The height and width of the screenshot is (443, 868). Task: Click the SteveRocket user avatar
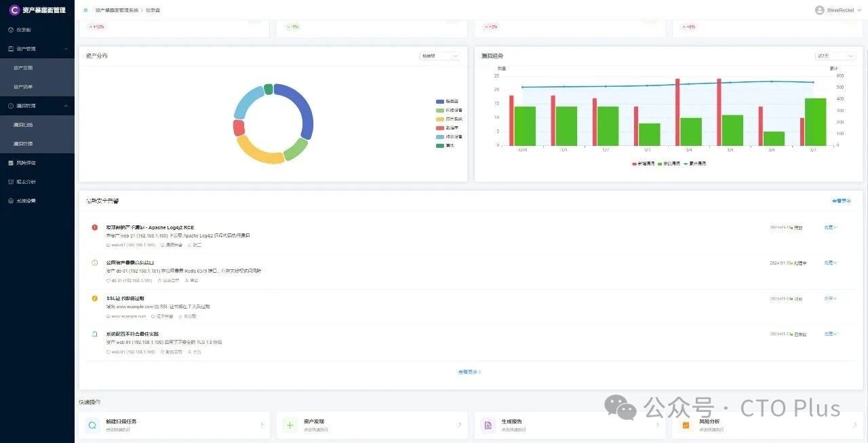pyautogui.click(x=819, y=10)
